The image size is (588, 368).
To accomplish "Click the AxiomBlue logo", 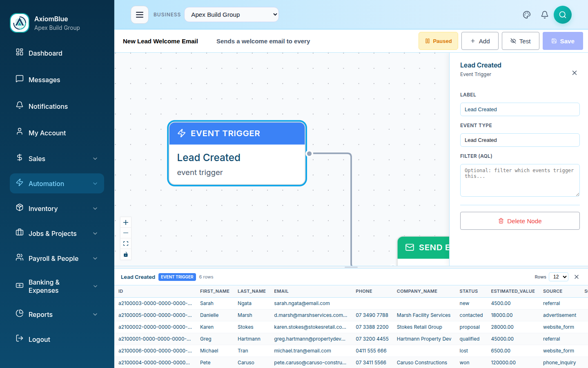I will click(x=20, y=23).
